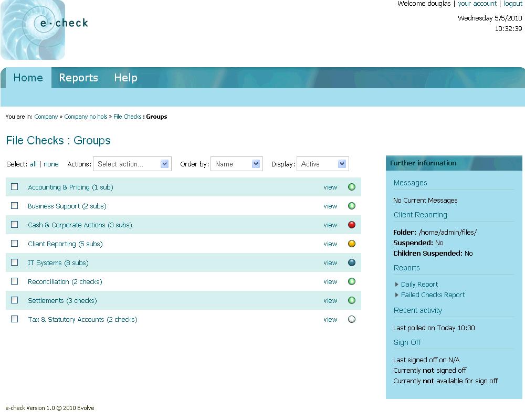Image resolution: width=525 pixels, height=420 pixels.
Task: Click the Reports heading in Further information
Action: click(407, 268)
